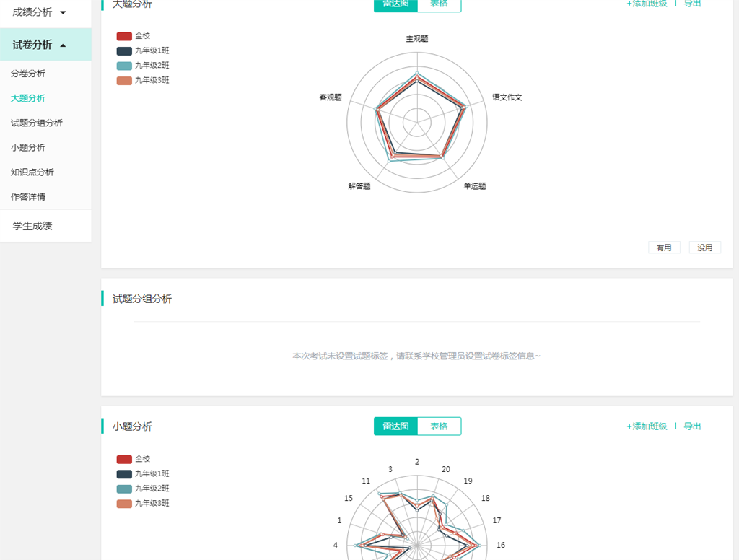Open 学生成绩 section
The width and height of the screenshot is (739, 560).
pos(32,227)
